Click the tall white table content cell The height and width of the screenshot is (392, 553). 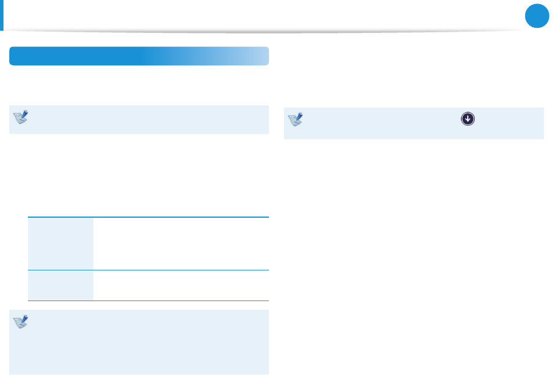click(x=181, y=244)
